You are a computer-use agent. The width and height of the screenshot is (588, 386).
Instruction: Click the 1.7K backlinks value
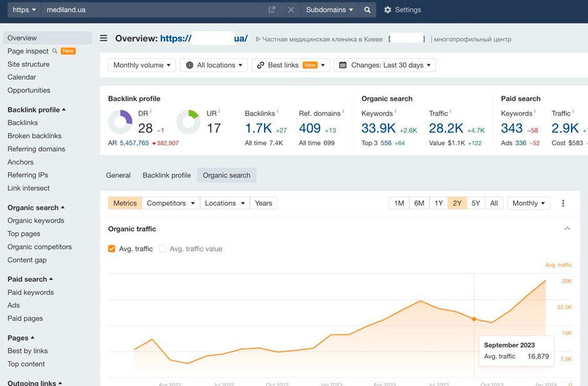pyautogui.click(x=258, y=128)
